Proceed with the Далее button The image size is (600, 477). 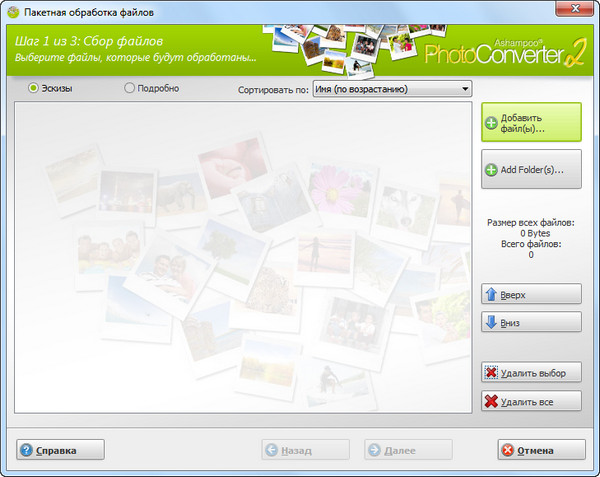408,451
